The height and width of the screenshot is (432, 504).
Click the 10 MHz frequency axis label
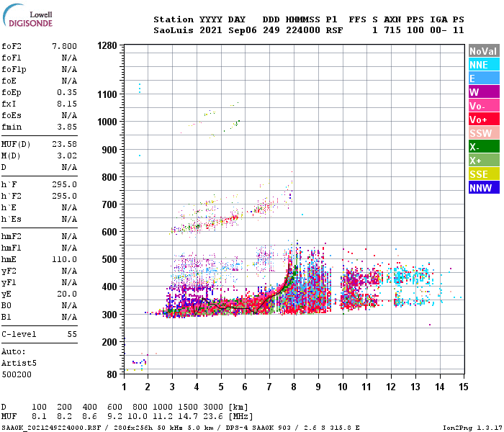click(x=343, y=387)
